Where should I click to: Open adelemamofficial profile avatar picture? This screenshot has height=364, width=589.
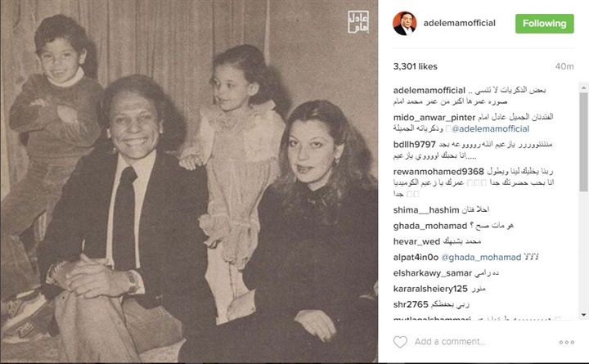(x=405, y=23)
